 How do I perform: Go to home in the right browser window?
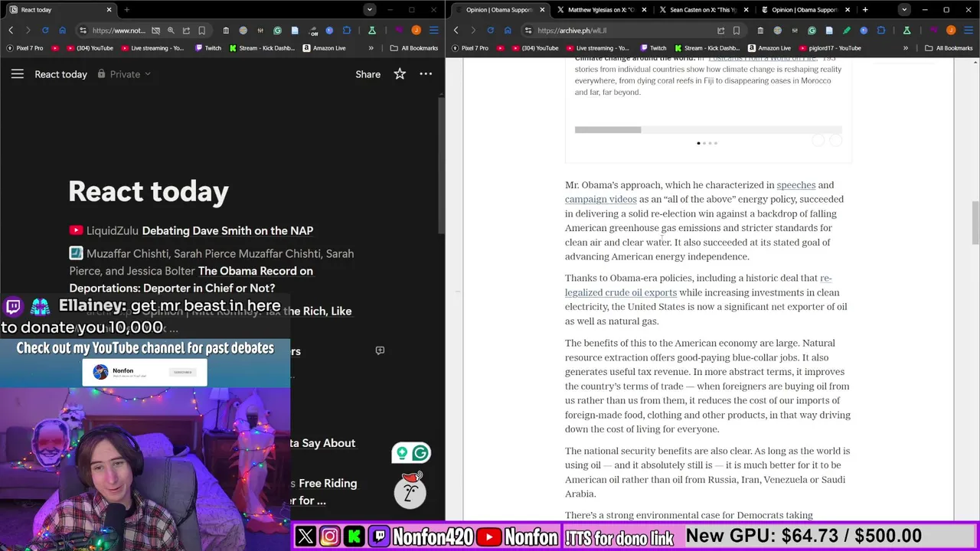point(508,31)
